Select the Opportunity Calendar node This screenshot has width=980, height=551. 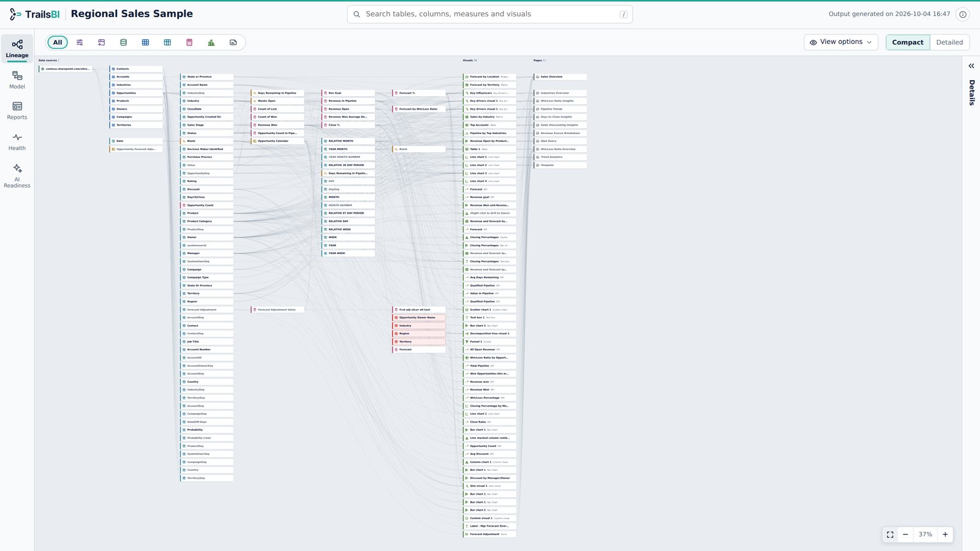(x=277, y=141)
